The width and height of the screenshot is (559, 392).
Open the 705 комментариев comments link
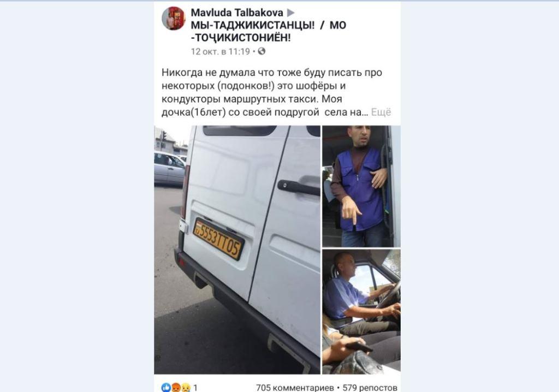pyautogui.click(x=295, y=388)
